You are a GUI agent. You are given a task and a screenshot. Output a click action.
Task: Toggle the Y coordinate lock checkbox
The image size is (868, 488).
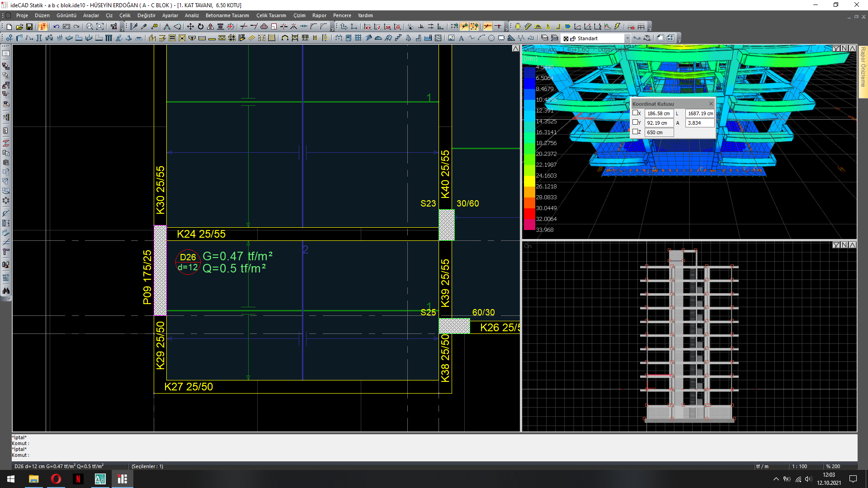pyautogui.click(x=635, y=122)
